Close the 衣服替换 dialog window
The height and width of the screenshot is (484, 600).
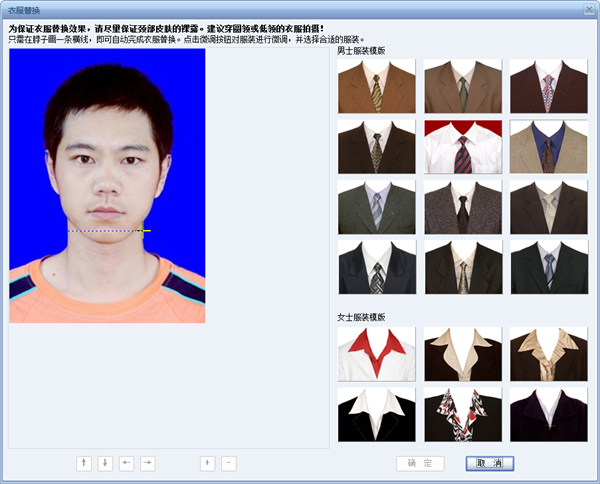(586, 8)
